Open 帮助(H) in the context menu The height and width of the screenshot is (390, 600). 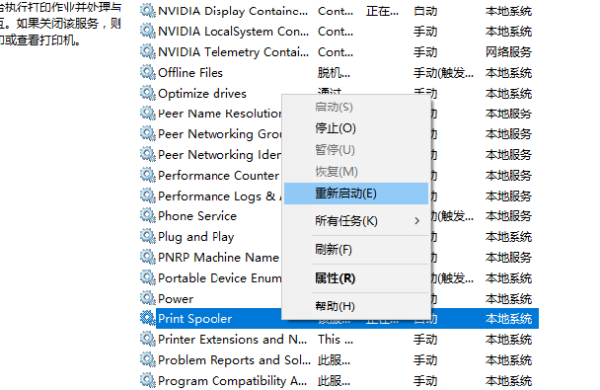pyautogui.click(x=356, y=306)
